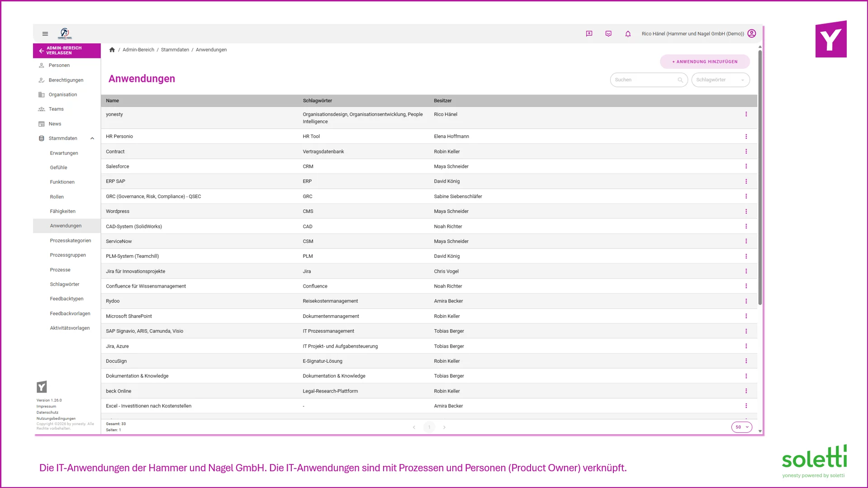Follow the Stammdaten breadcrumb link
Screen dimensions: 868x488
(x=175, y=50)
